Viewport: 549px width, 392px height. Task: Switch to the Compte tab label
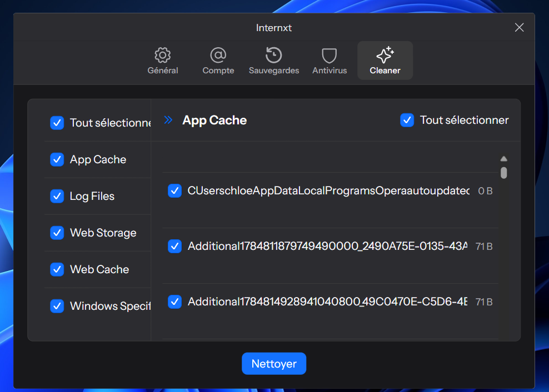pos(218,71)
